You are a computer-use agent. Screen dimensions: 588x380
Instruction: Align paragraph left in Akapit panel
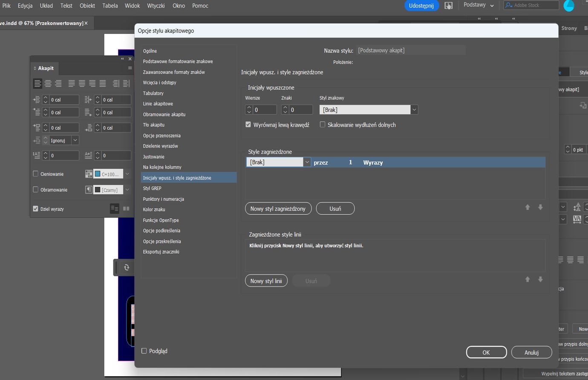click(x=37, y=84)
